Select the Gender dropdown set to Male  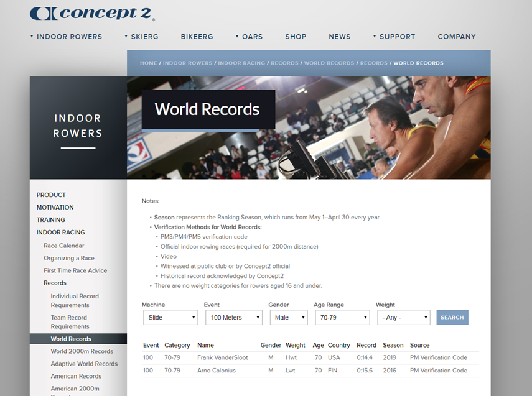tap(289, 318)
